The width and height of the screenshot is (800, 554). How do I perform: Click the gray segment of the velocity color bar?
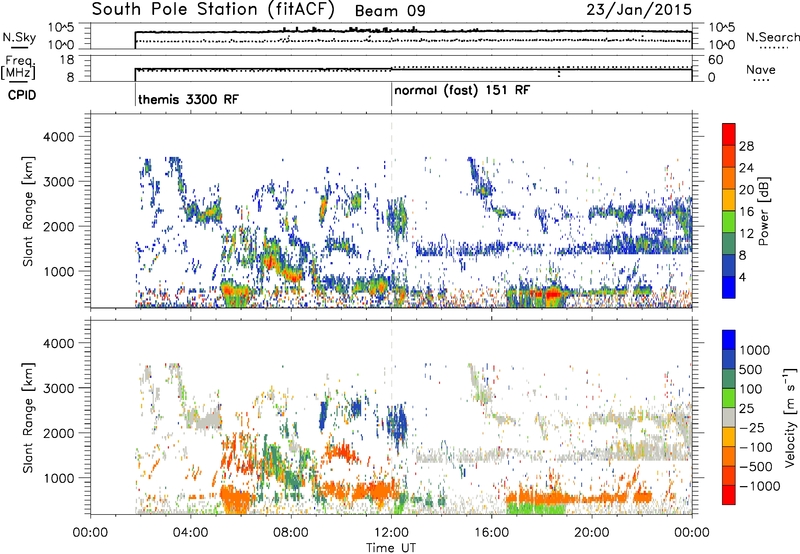coord(729,418)
